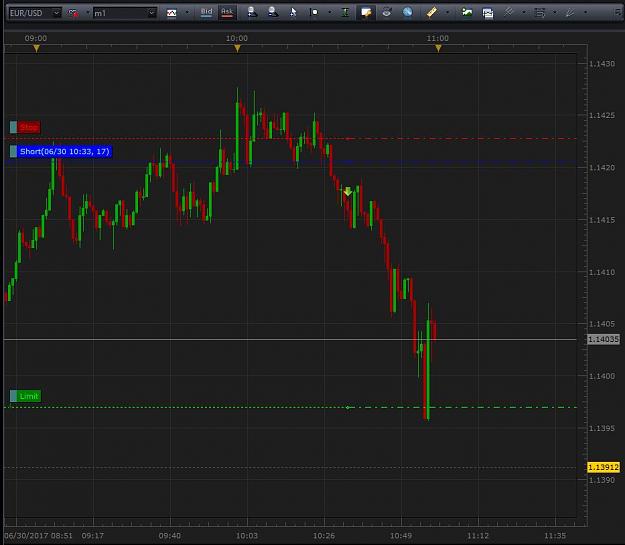Click the green vertical measure tool icon
This screenshot has height=545, width=625.
(346, 13)
